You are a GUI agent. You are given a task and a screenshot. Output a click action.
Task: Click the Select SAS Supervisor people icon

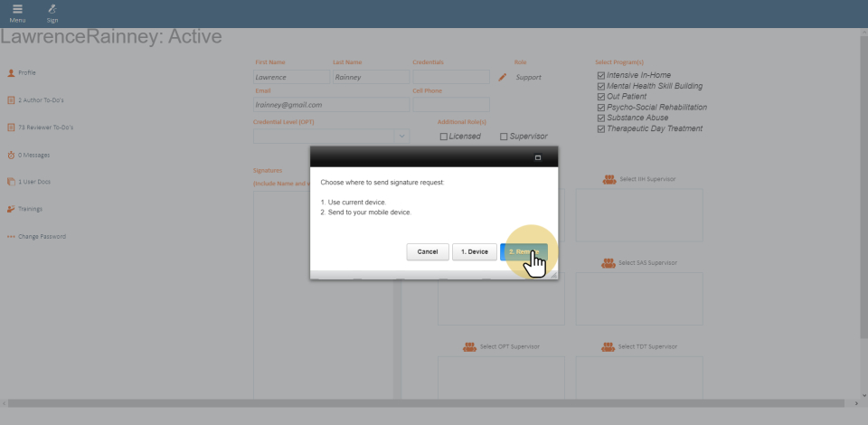(609, 263)
